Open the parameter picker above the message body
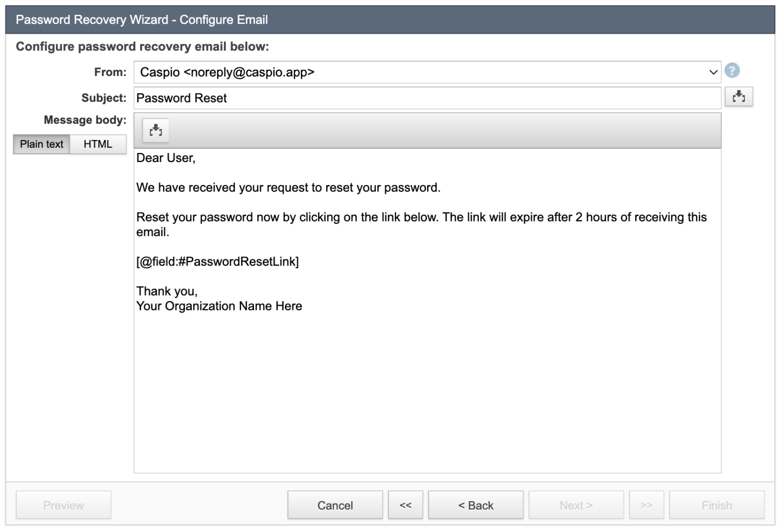783x532 pixels. point(155,130)
